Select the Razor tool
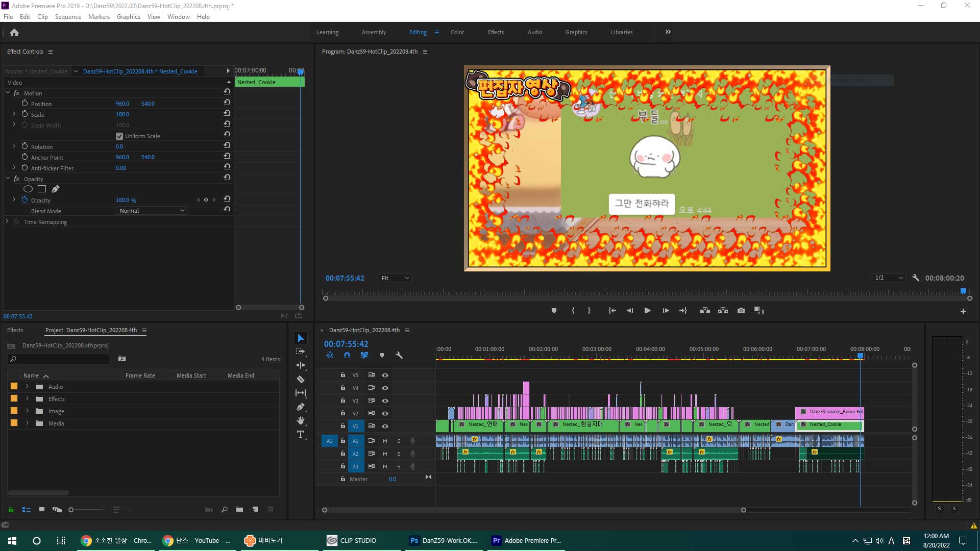Image resolution: width=980 pixels, height=551 pixels. coord(301,379)
